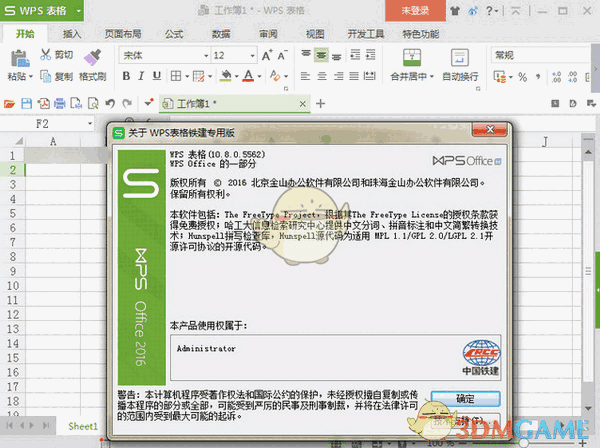Center text horizontally icon

click(322, 76)
